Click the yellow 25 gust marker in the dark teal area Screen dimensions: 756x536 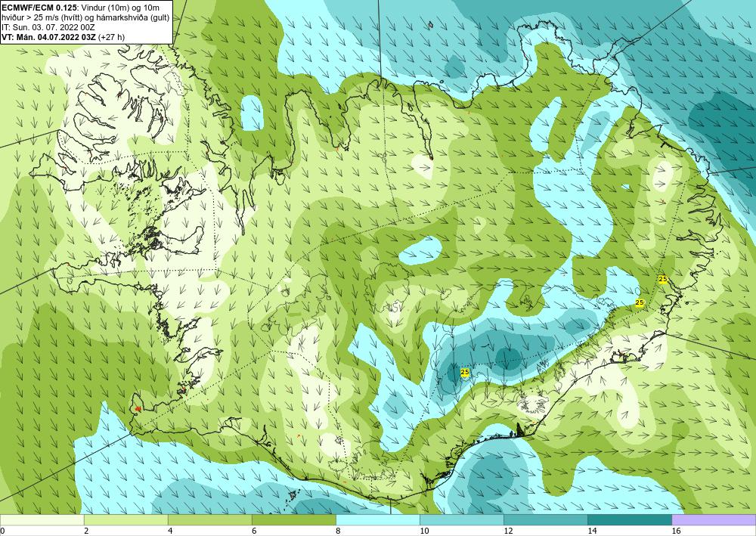point(465,373)
